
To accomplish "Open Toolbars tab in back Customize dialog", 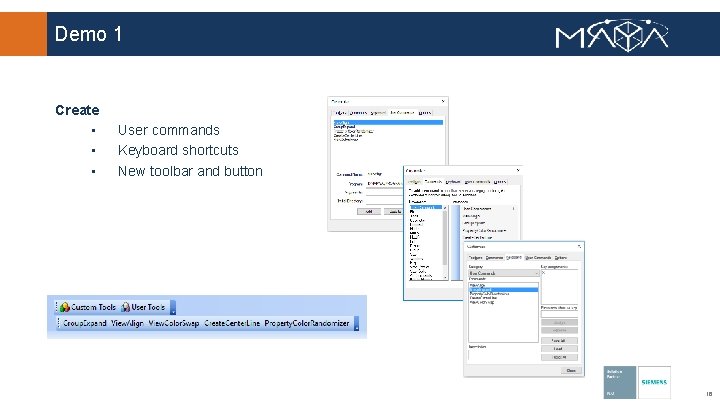I will 341,112.
